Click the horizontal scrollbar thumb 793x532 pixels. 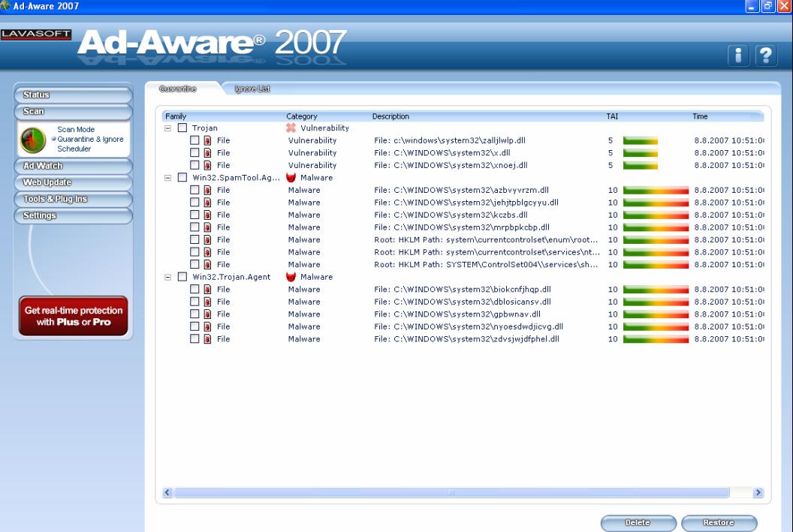pos(451,492)
